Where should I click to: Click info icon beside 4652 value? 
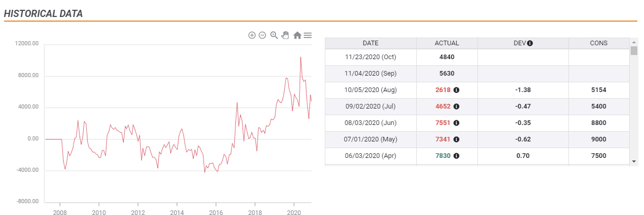[x=456, y=106]
